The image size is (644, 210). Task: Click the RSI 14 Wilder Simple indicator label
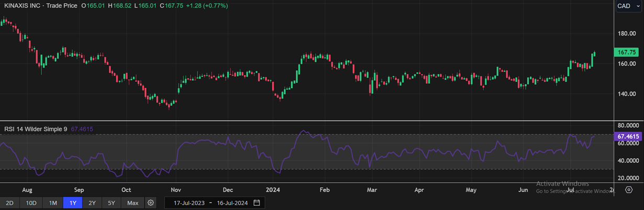[x=36, y=128]
